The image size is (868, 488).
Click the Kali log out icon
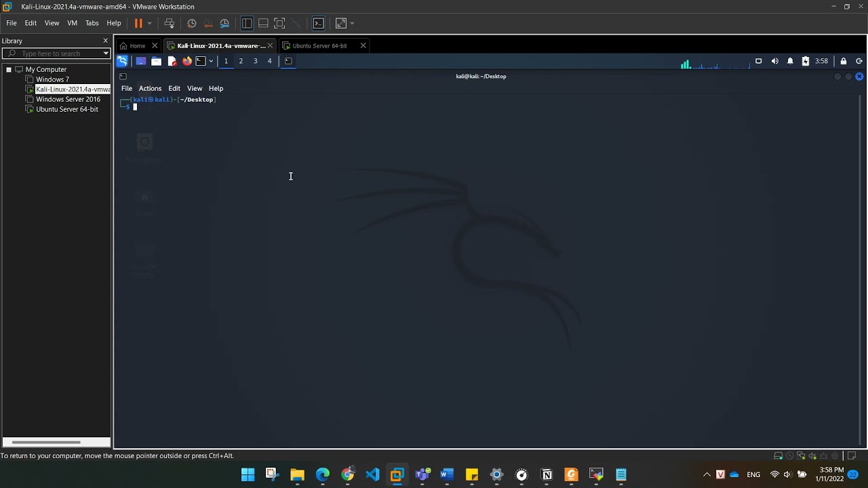[859, 61]
